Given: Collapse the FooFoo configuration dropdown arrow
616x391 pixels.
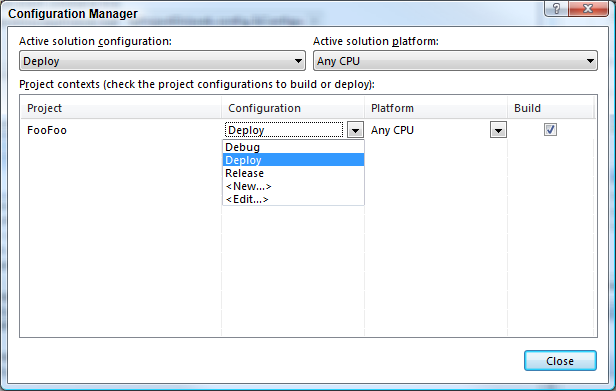Looking at the screenshot, I should (355, 130).
